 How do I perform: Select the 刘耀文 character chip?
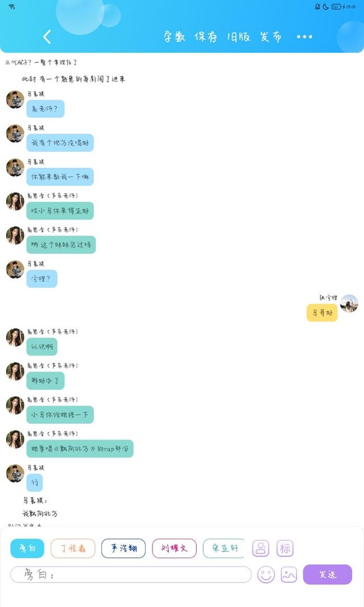[x=174, y=548]
